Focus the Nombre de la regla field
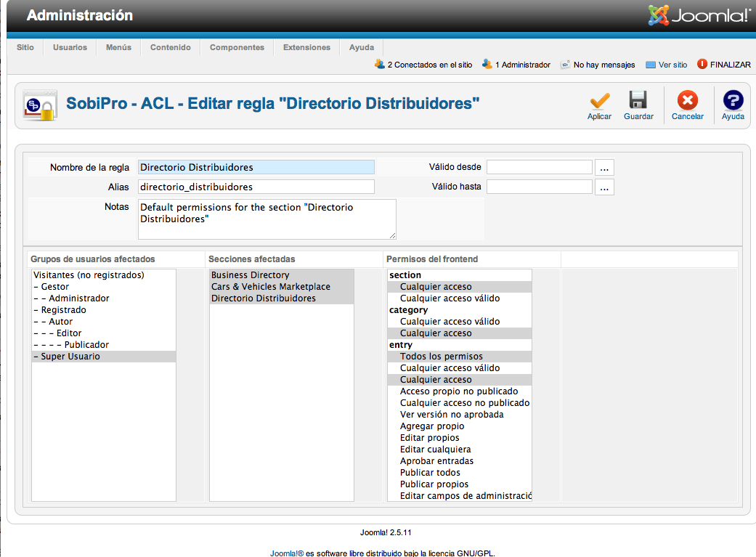756x557 pixels. click(256, 167)
